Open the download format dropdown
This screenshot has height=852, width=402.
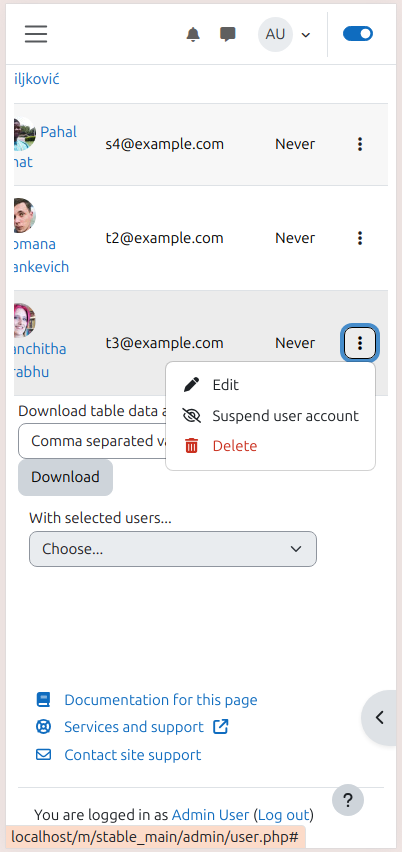click(x=92, y=441)
